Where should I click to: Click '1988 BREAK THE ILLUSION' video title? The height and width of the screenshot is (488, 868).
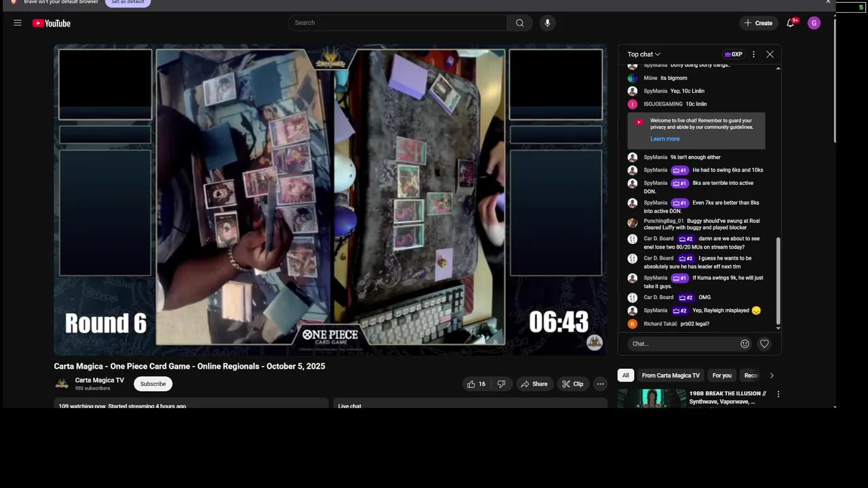728,398
